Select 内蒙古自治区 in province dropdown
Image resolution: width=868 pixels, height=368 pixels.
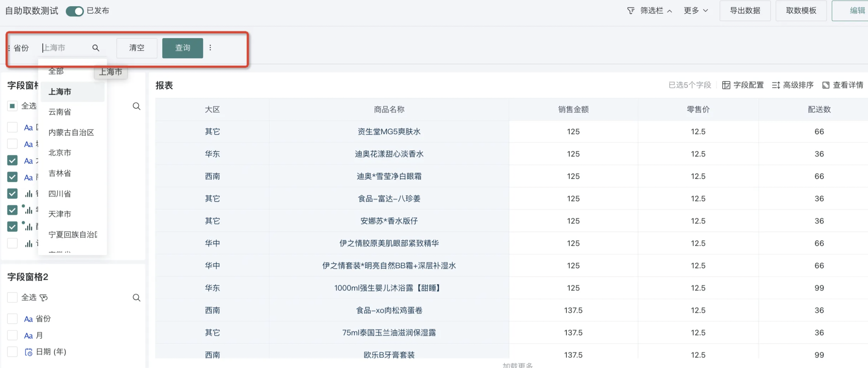coord(73,132)
